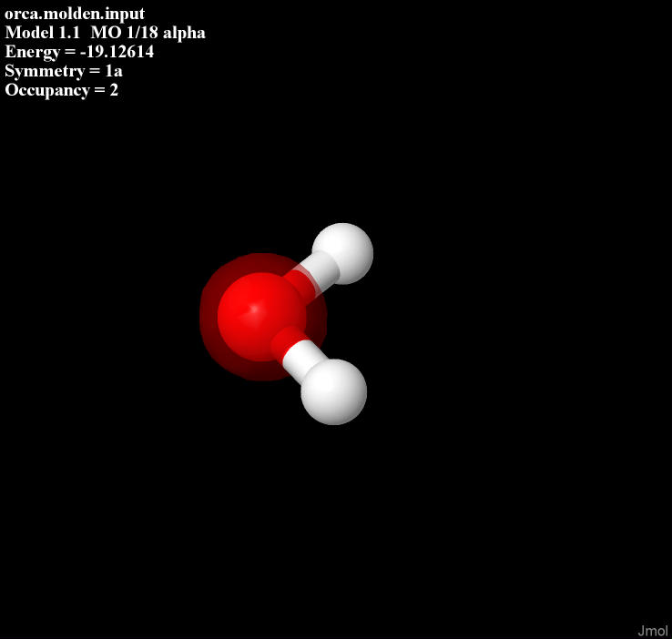Click the red oxygen atom
Screen dimensions: 672x639
pos(261,317)
